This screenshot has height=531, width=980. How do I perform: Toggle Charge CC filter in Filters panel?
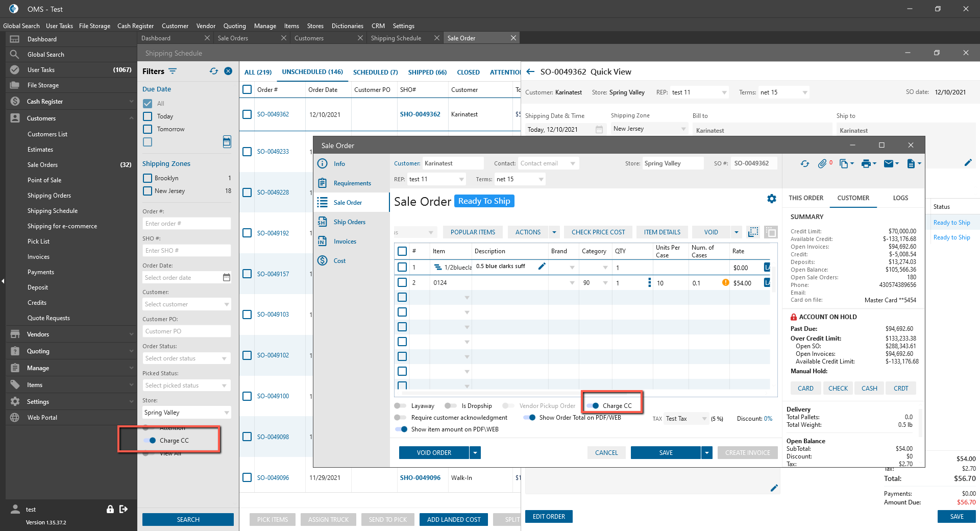150,441
